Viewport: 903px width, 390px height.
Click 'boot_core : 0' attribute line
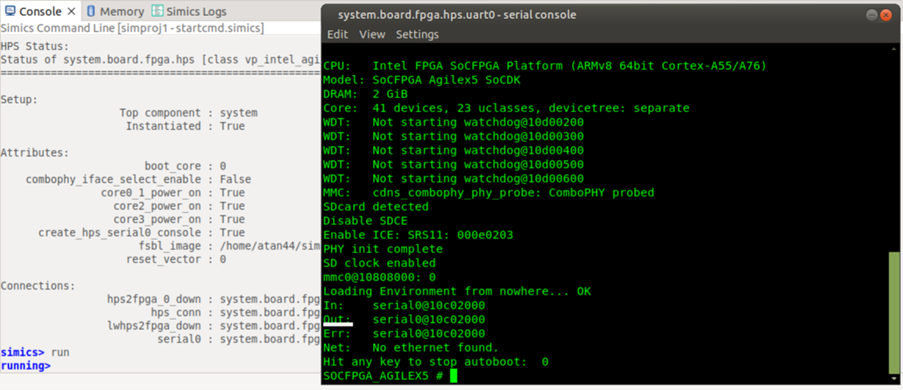(185, 166)
